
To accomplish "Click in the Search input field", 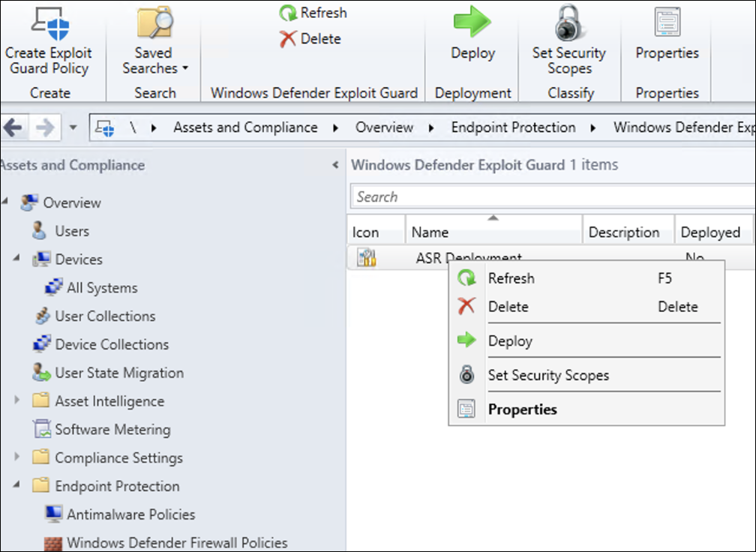I will click(x=551, y=197).
